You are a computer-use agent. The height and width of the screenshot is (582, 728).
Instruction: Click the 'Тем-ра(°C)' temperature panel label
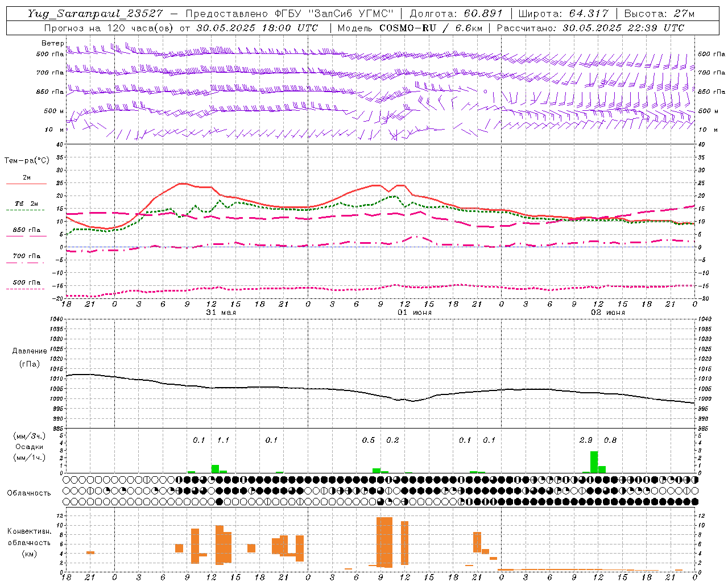27,161
